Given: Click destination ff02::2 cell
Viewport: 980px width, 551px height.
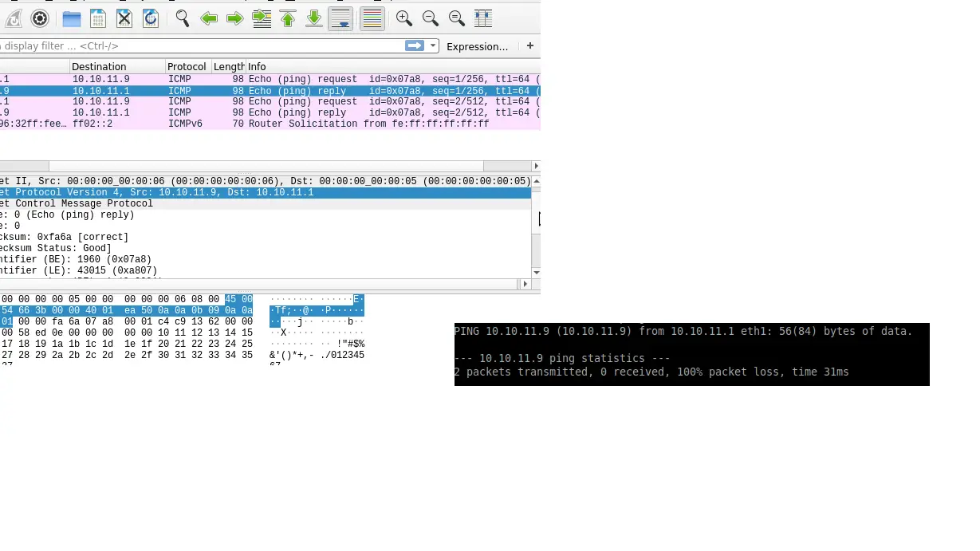Looking at the screenshot, I should [92, 124].
